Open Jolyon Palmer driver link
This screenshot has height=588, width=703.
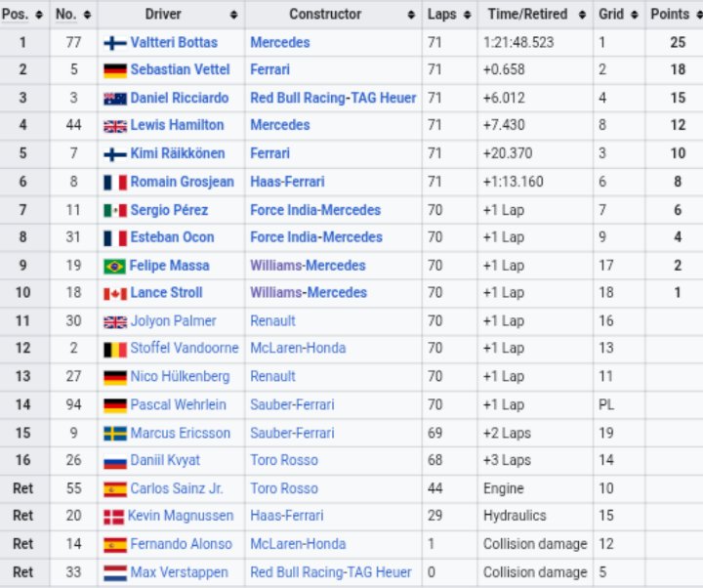(x=173, y=321)
